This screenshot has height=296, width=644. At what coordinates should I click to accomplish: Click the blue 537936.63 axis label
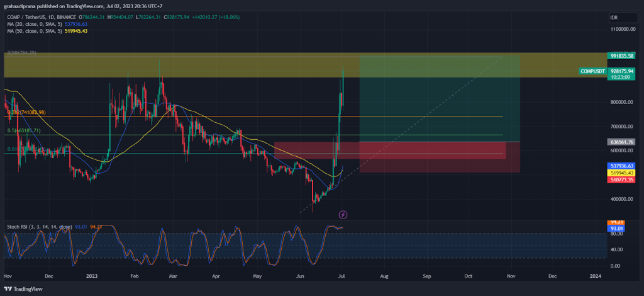coord(623,166)
